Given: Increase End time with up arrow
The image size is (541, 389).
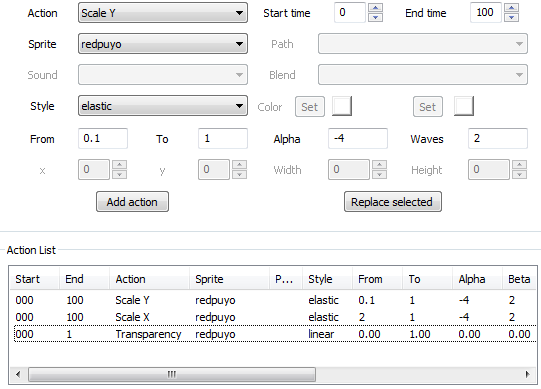Looking at the screenshot, I should pyautogui.click(x=511, y=8).
